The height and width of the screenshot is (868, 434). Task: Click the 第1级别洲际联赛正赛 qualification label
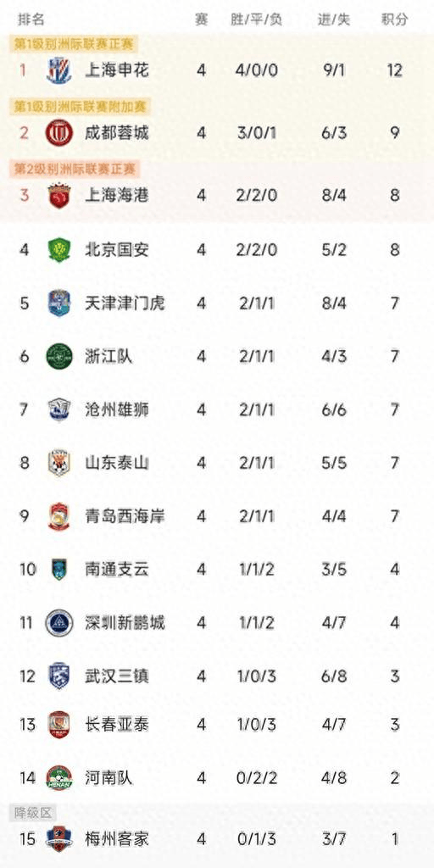pyautogui.click(x=75, y=44)
